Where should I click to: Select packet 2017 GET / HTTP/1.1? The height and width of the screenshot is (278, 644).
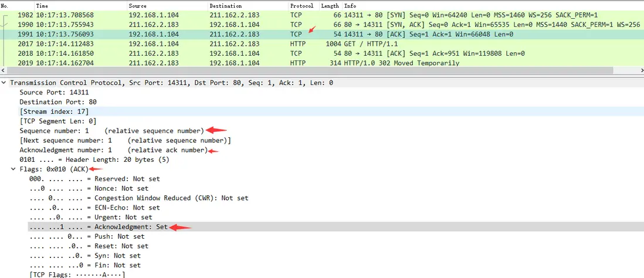coord(322,44)
